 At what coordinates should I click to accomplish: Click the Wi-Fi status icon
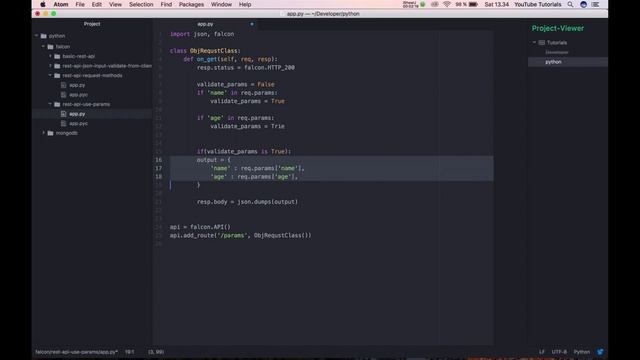[447, 4]
